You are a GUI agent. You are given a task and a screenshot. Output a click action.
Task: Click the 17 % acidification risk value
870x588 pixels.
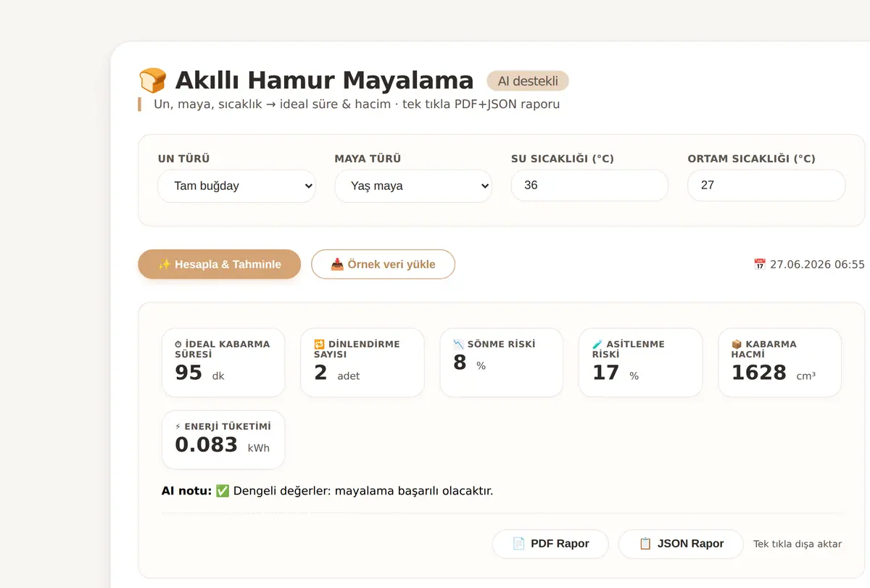pyautogui.click(x=616, y=373)
